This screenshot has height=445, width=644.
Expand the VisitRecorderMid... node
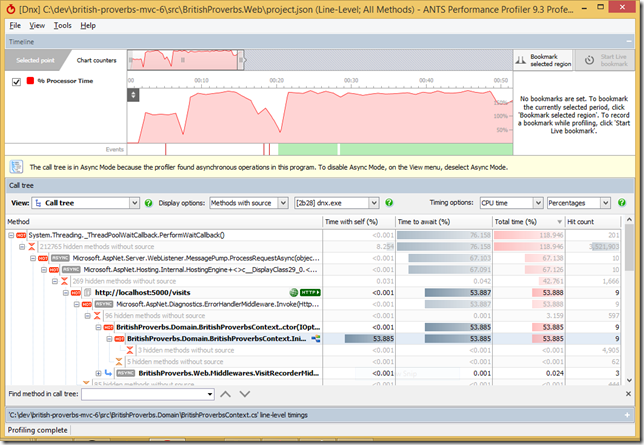tap(99, 374)
